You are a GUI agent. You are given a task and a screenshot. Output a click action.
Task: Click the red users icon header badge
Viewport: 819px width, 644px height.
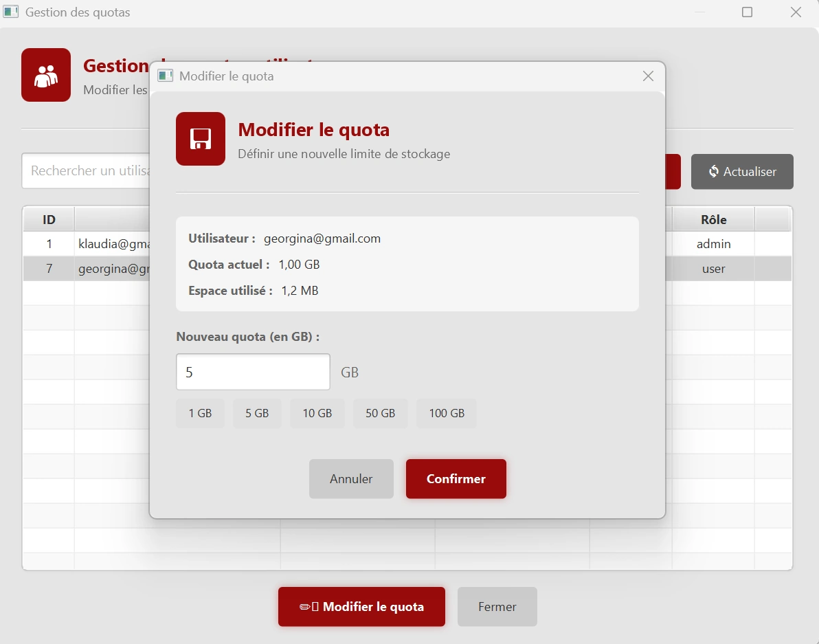45,74
